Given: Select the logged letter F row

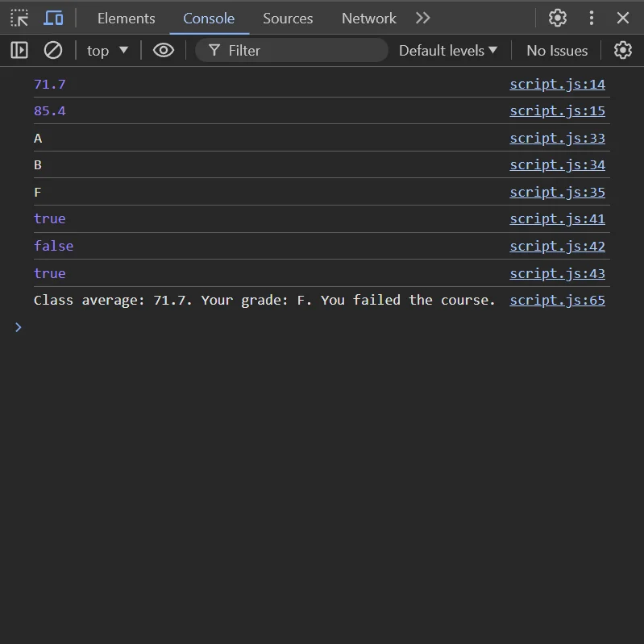Looking at the screenshot, I should pyautogui.click(x=322, y=192).
